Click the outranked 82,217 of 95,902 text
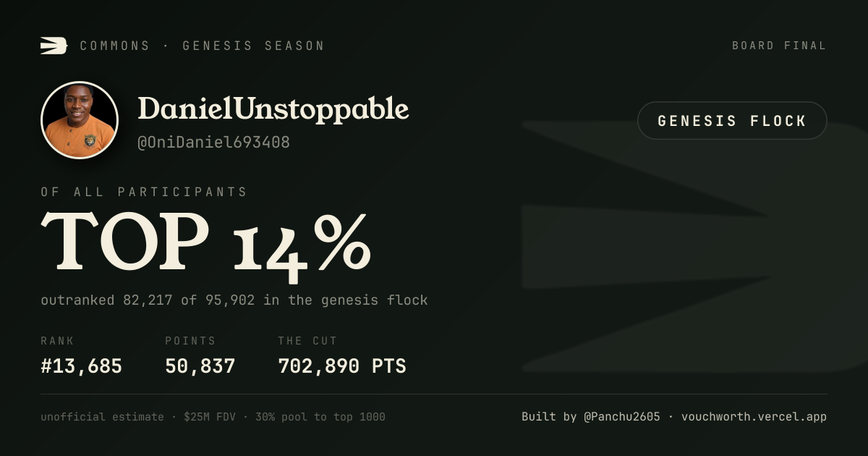 pyautogui.click(x=148, y=300)
